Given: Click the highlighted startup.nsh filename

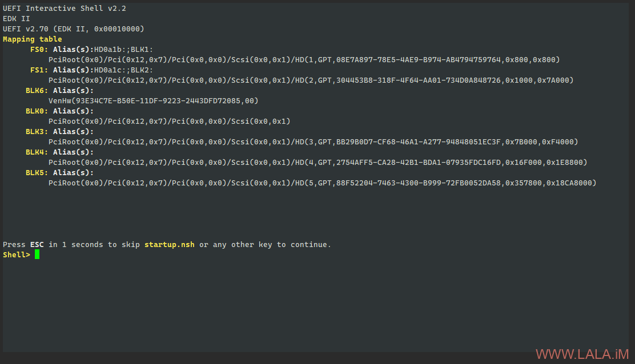Looking at the screenshot, I should pyautogui.click(x=169, y=245).
